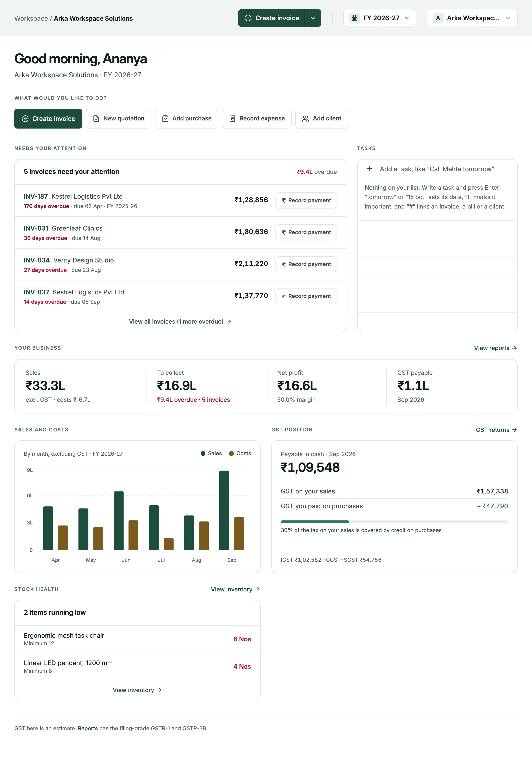The width and height of the screenshot is (532, 764).
Task: Click the calendar icon beside FY 2026-27
Action: click(x=355, y=18)
